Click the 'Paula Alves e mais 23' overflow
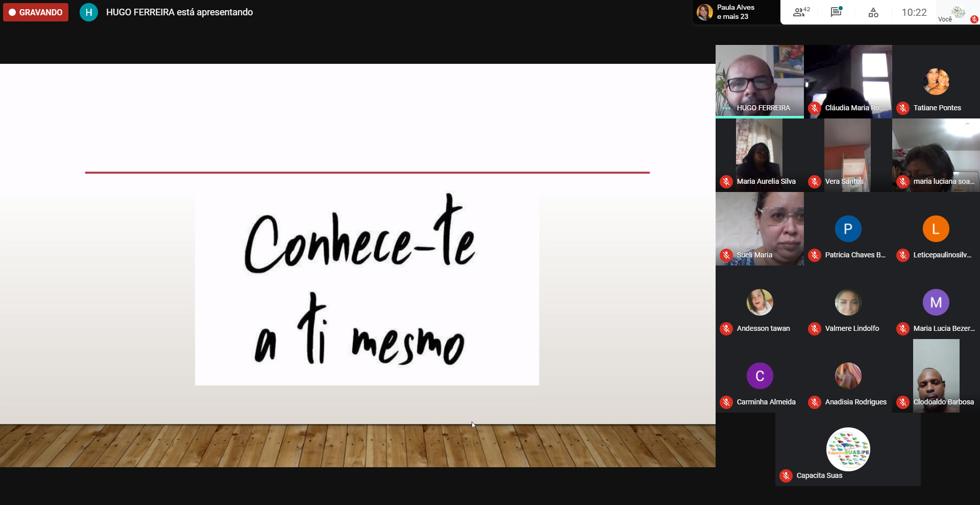 pyautogui.click(x=735, y=12)
